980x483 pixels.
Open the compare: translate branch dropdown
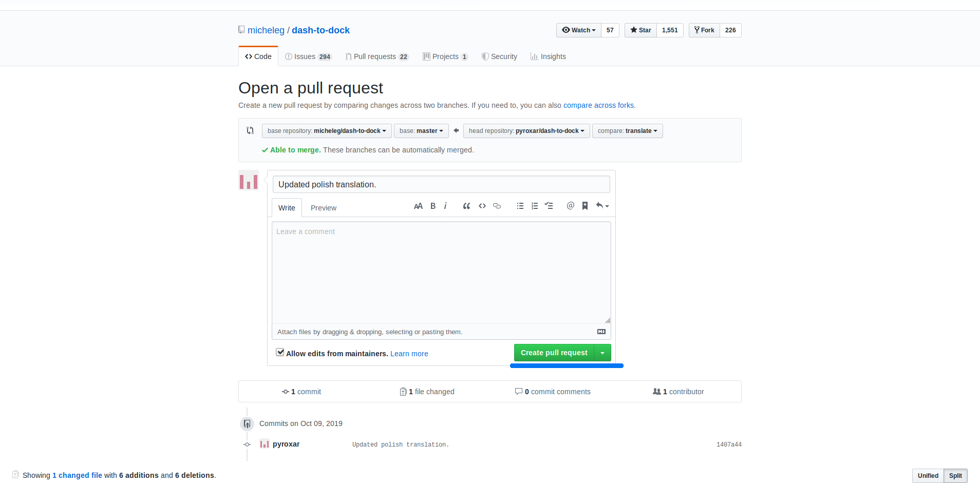[x=627, y=131]
